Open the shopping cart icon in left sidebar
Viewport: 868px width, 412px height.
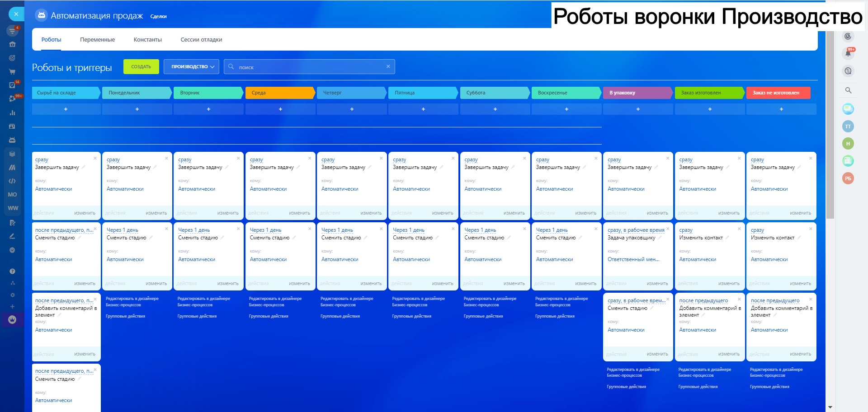click(x=13, y=71)
